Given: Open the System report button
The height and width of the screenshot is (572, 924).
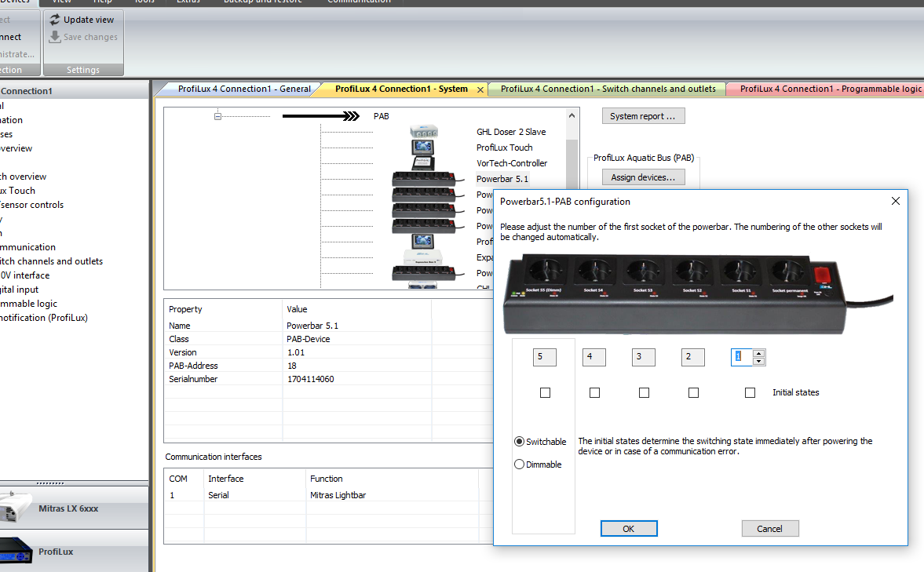Looking at the screenshot, I should tap(643, 116).
